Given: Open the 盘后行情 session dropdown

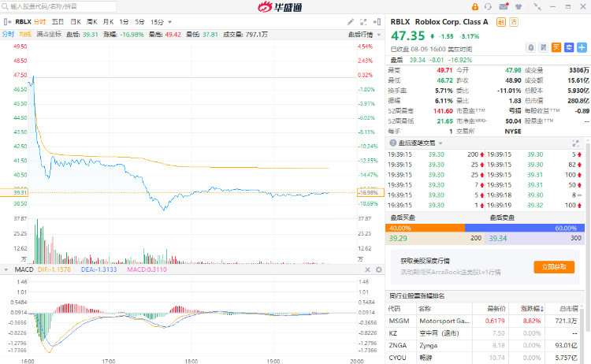Looking at the screenshot, I should [x=365, y=35].
